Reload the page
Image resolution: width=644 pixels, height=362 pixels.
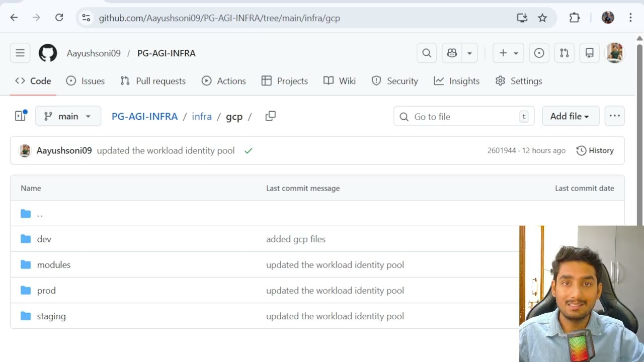[59, 18]
